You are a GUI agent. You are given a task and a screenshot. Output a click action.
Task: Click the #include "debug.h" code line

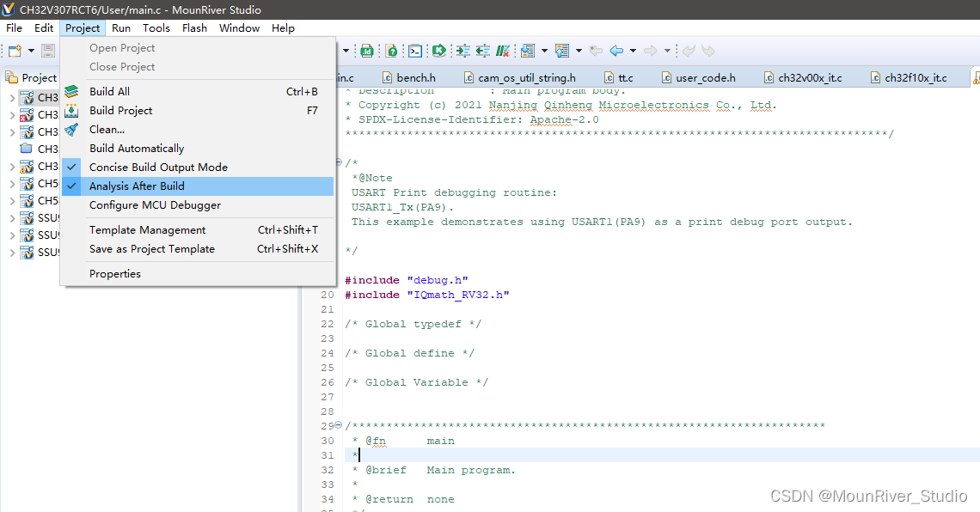407,280
